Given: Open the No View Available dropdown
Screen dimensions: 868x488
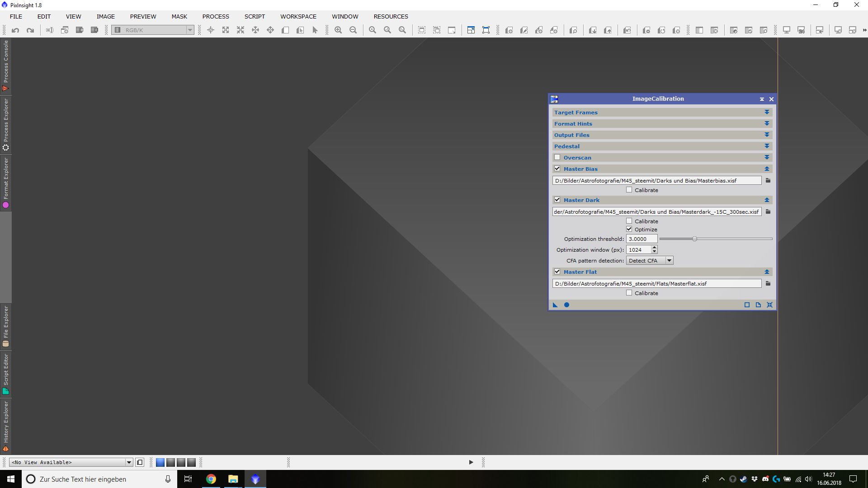Looking at the screenshot, I should (x=71, y=462).
